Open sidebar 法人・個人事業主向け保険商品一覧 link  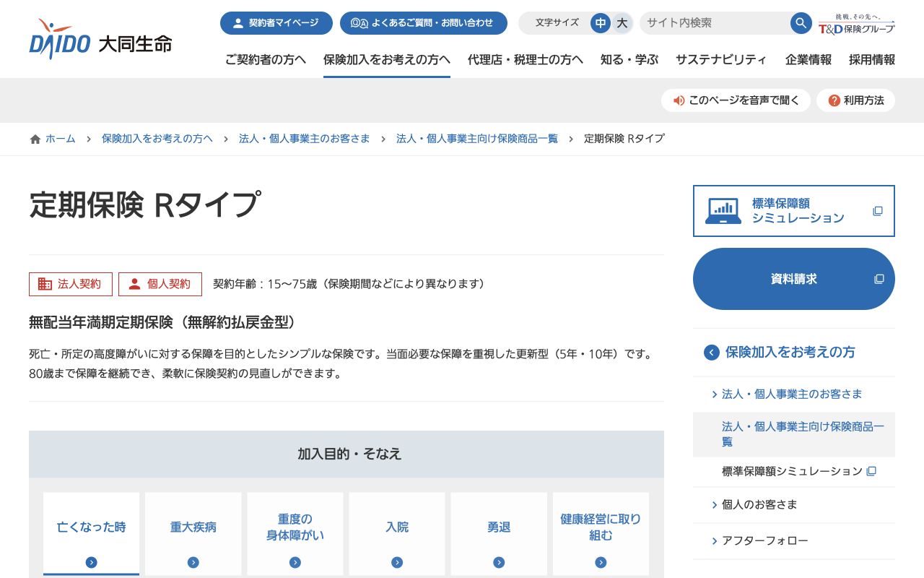794,434
